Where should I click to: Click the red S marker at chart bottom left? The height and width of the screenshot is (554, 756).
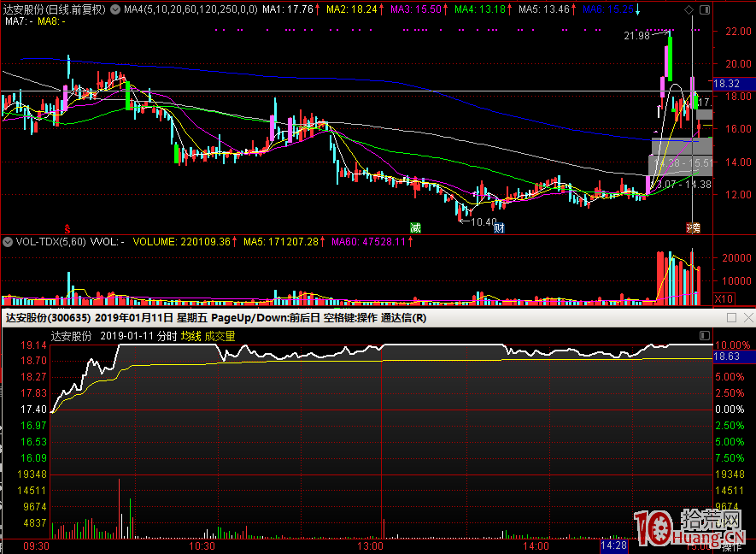(67, 228)
